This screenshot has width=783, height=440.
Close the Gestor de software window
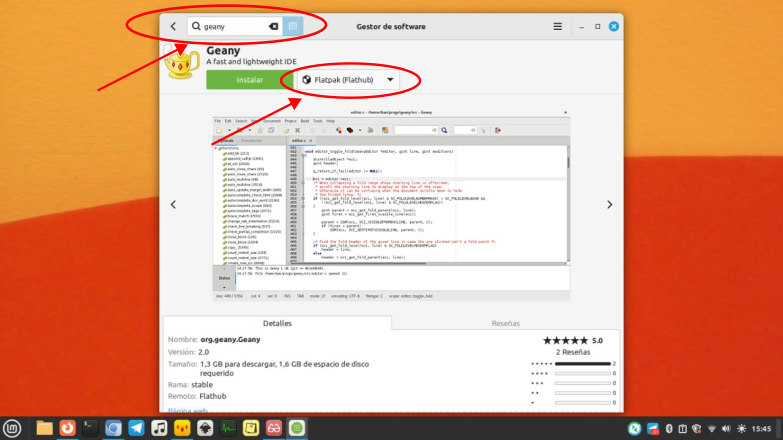coord(614,26)
